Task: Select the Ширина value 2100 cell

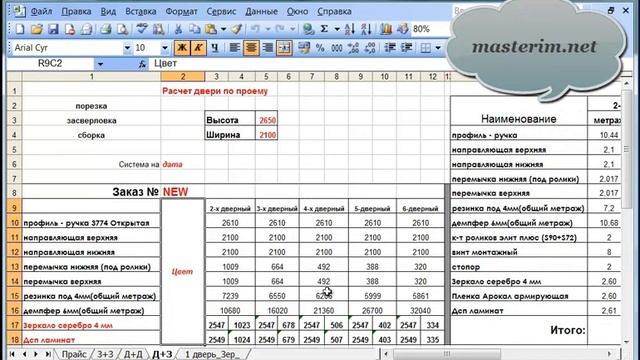Action: 267,135
